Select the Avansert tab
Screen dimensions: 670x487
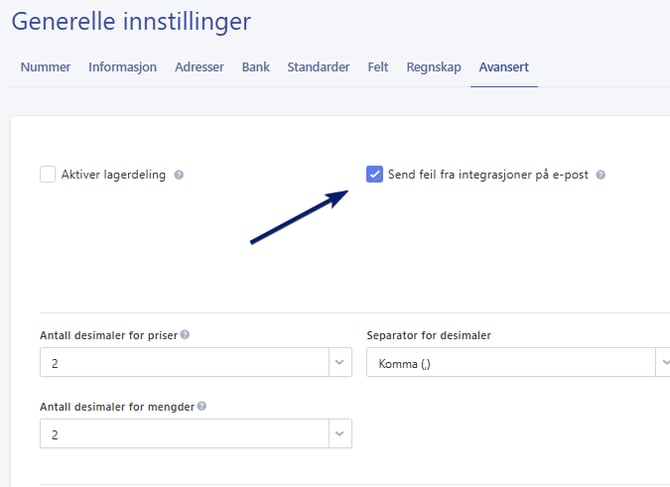point(504,67)
